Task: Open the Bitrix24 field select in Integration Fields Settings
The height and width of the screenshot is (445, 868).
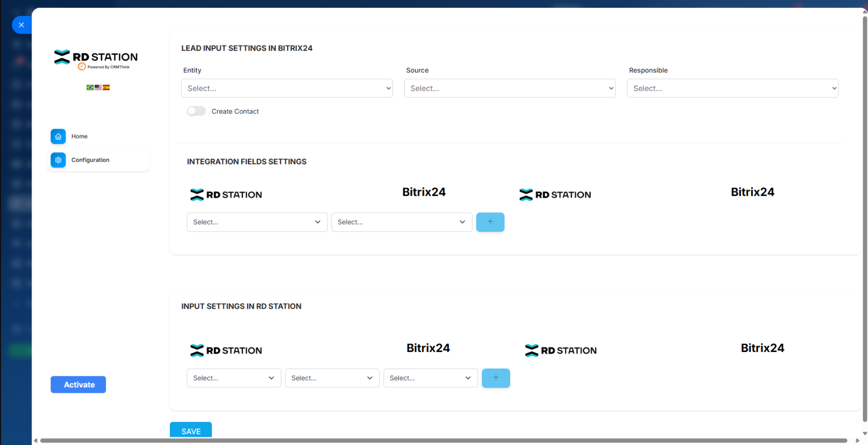Action: click(x=401, y=222)
